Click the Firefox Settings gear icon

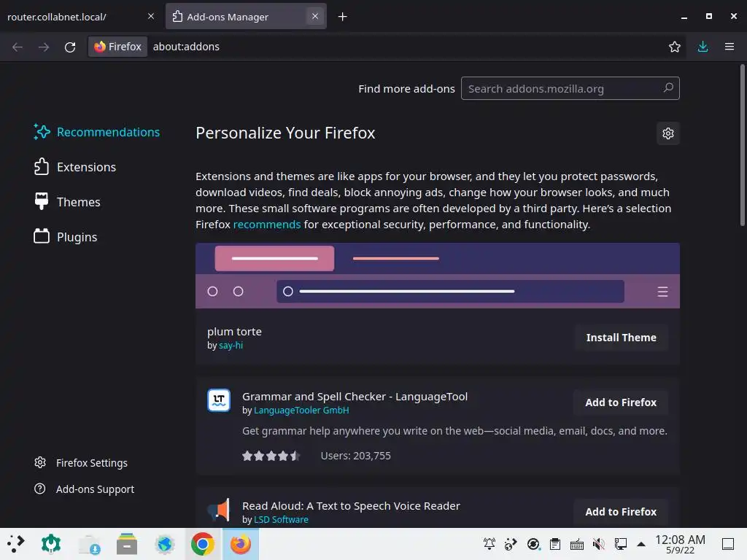(x=40, y=462)
